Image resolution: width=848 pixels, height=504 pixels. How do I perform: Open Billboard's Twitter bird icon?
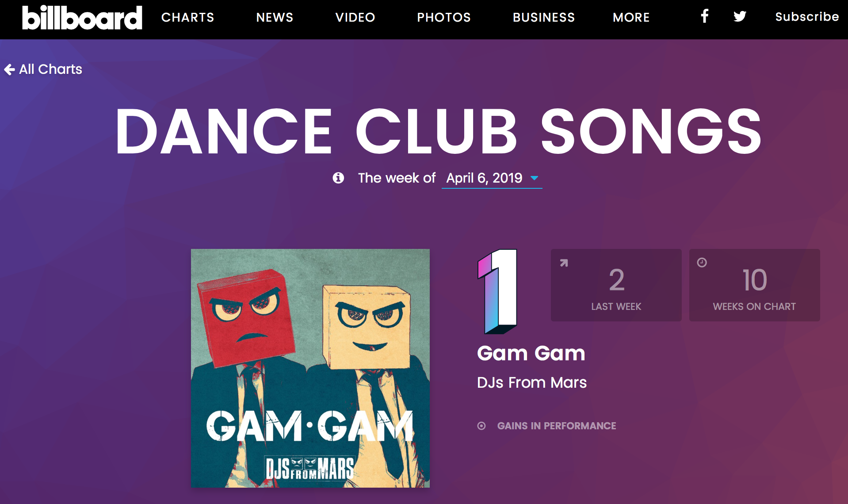(740, 16)
